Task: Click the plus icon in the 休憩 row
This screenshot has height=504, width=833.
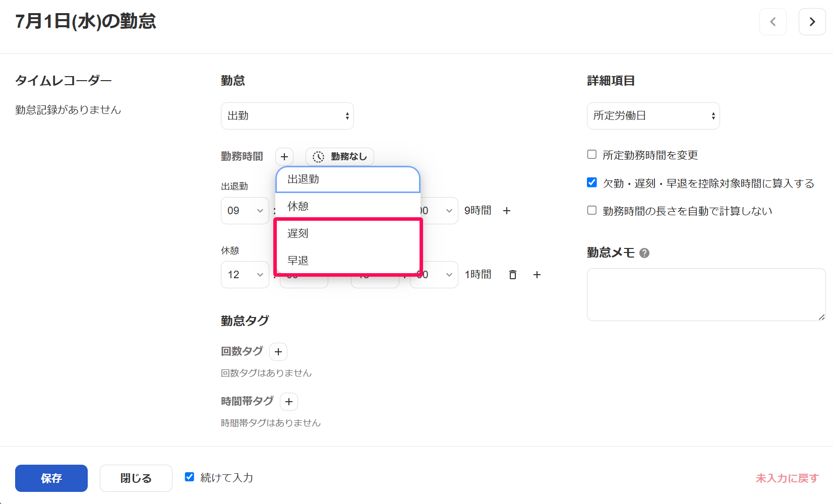Action: pos(537,275)
